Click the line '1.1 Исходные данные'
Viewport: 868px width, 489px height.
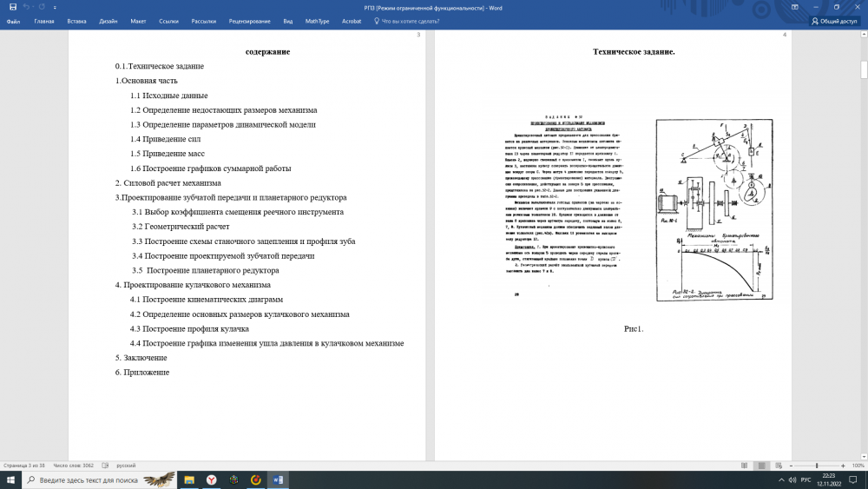coord(169,96)
